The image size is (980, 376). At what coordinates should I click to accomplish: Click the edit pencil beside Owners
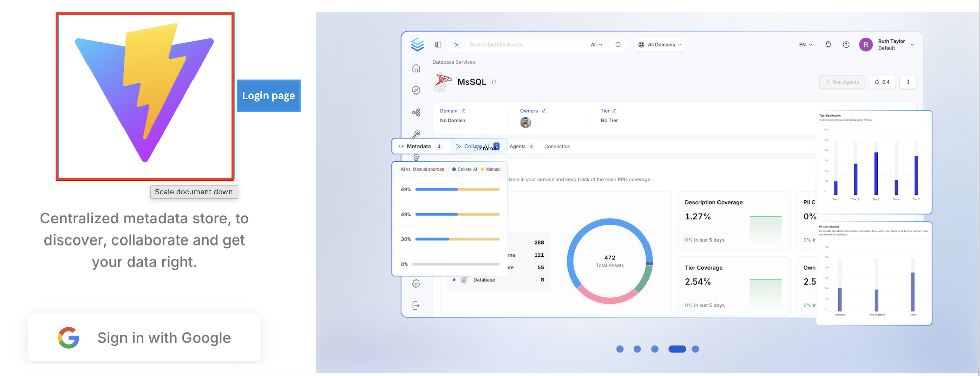(x=544, y=111)
